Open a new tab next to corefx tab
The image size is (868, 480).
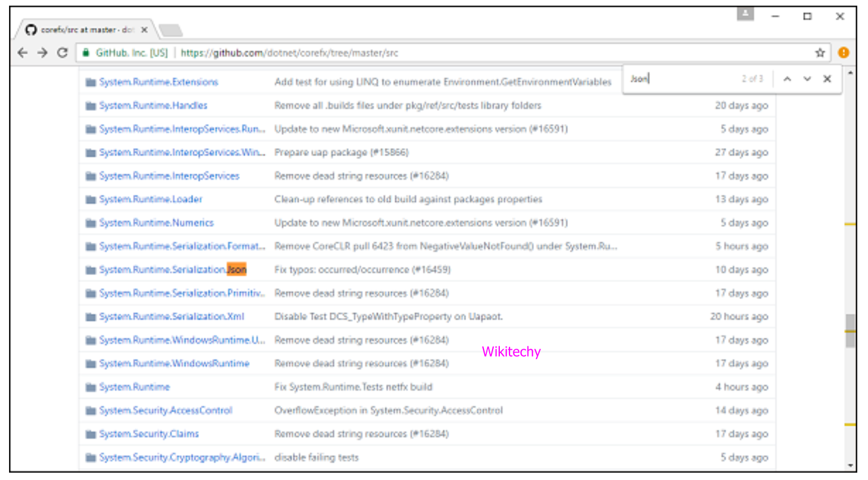[x=171, y=30]
